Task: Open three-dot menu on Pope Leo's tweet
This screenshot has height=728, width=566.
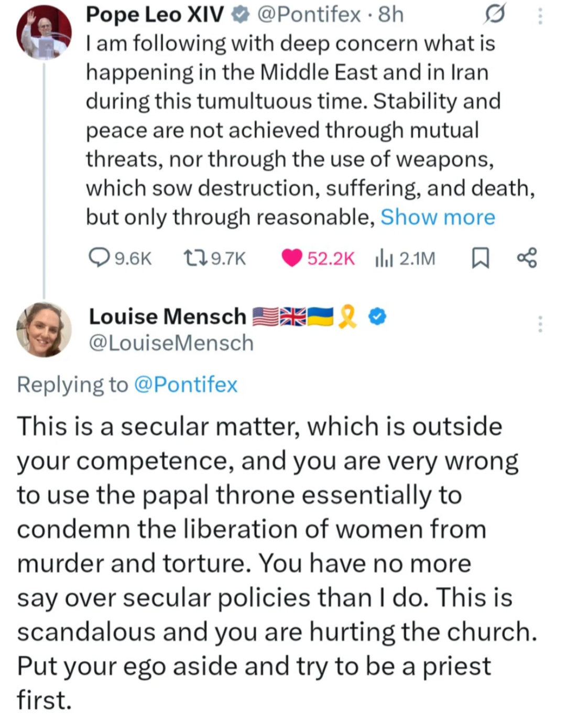Action: tap(540, 16)
